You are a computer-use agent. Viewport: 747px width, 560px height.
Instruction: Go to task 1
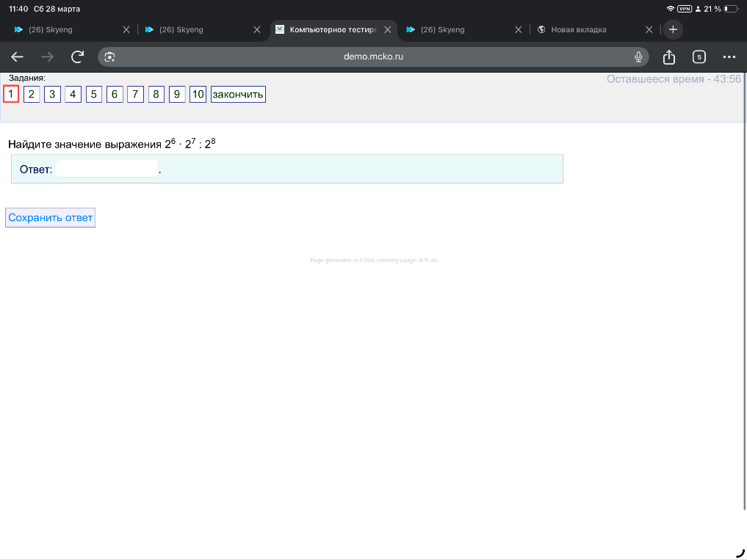[x=11, y=94]
